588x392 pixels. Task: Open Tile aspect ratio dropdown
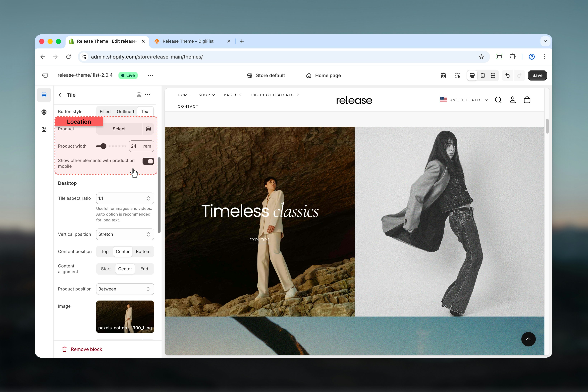(x=125, y=198)
